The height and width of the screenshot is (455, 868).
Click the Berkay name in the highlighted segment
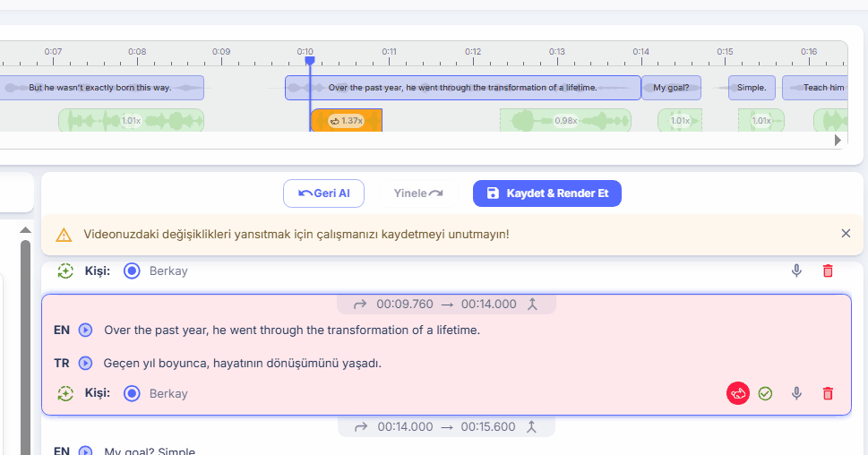[168, 393]
